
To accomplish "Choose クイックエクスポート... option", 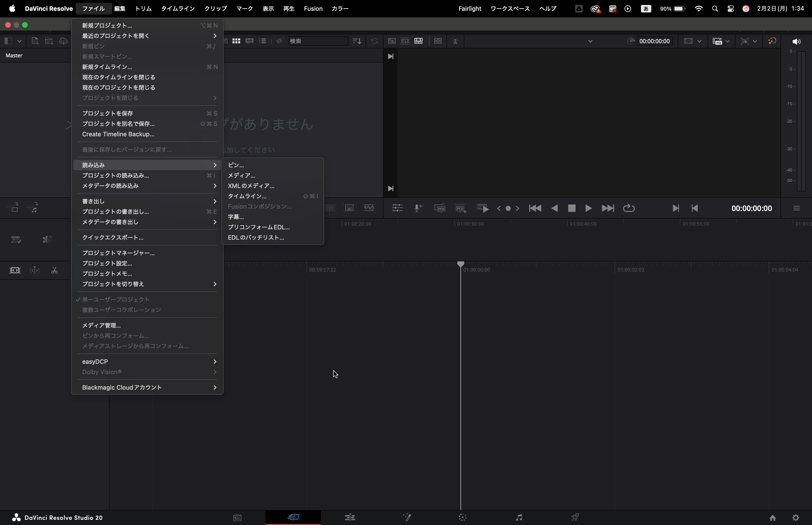I will (113, 237).
